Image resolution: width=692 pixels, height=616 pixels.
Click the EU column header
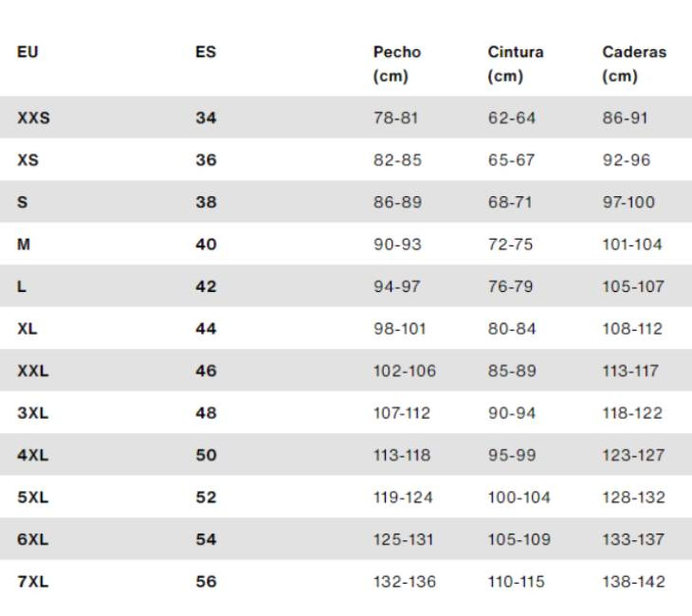28,52
